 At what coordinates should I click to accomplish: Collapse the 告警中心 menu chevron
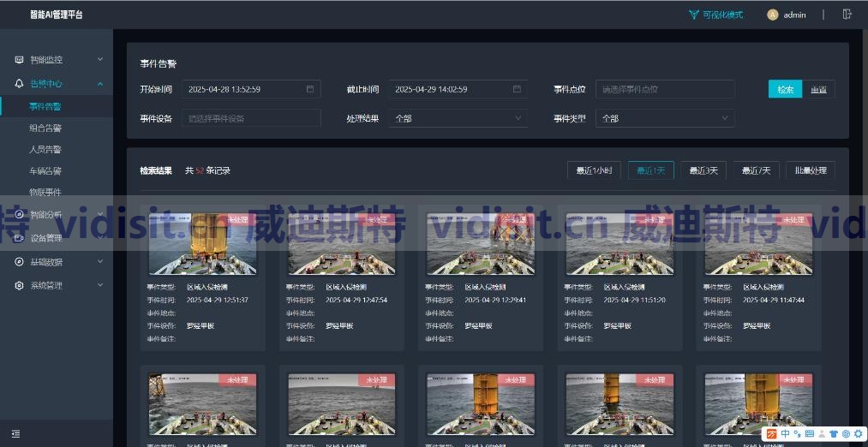point(100,84)
